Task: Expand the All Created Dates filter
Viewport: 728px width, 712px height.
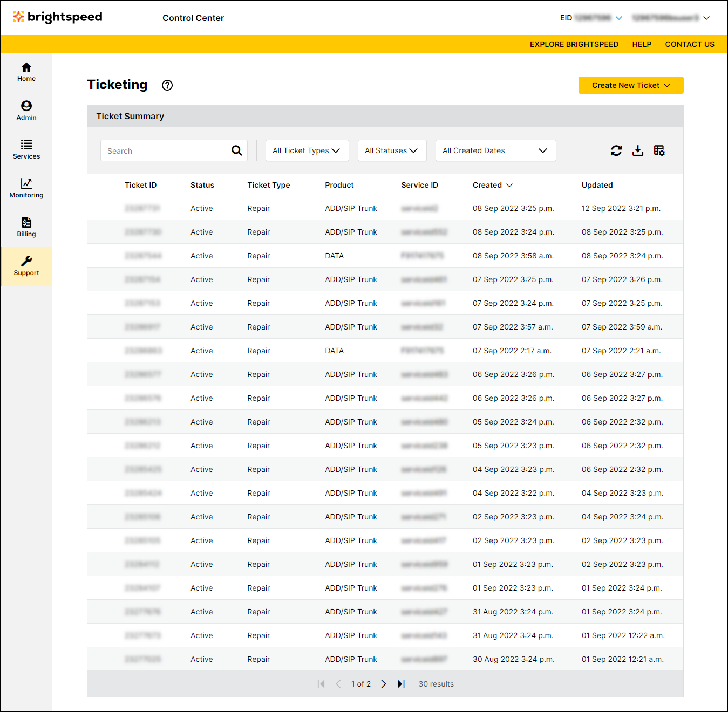Action: pyautogui.click(x=495, y=150)
